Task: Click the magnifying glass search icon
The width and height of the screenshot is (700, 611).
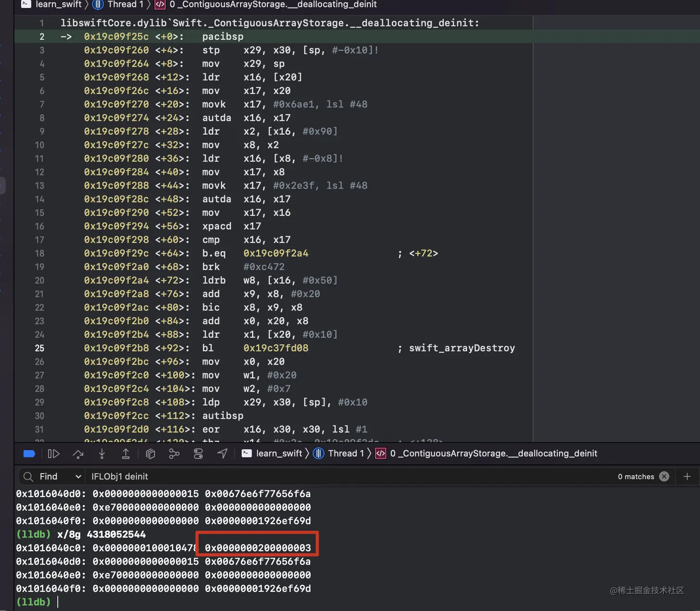Action: pos(28,476)
